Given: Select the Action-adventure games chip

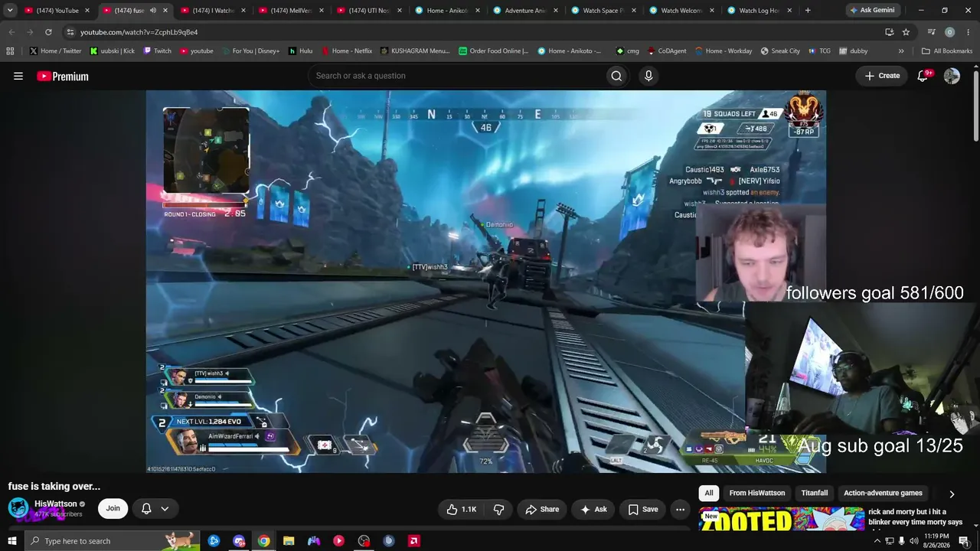Looking at the screenshot, I should tap(883, 494).
